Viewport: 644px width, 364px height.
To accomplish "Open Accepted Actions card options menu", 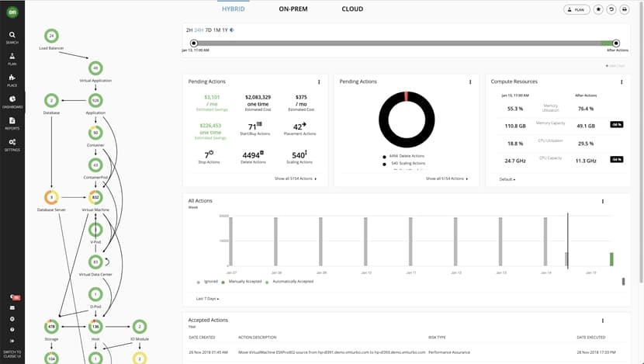I will 603,321.
